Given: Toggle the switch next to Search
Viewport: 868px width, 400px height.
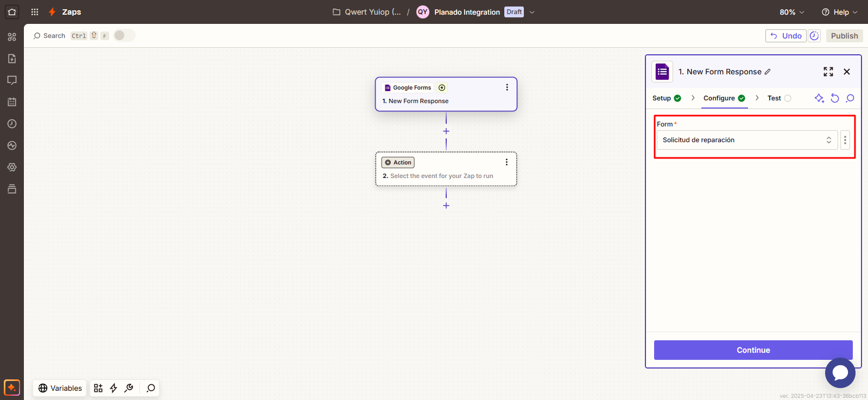Looking at the screenshot, I should (x=124, y=35).
